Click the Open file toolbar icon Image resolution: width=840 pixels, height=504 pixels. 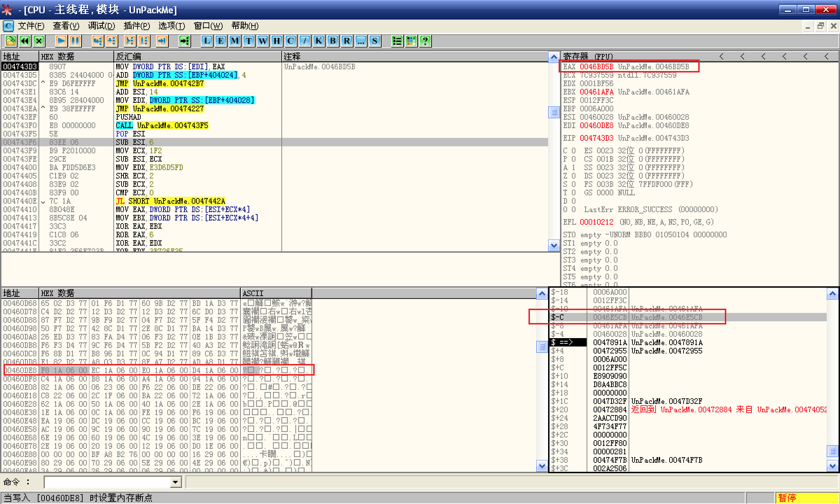coord(10,41)
